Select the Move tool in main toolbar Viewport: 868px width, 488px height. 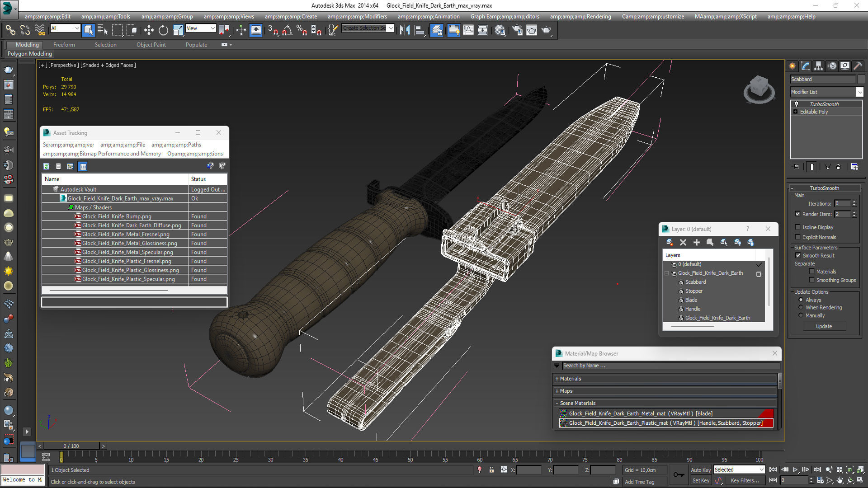coord(148,30)
